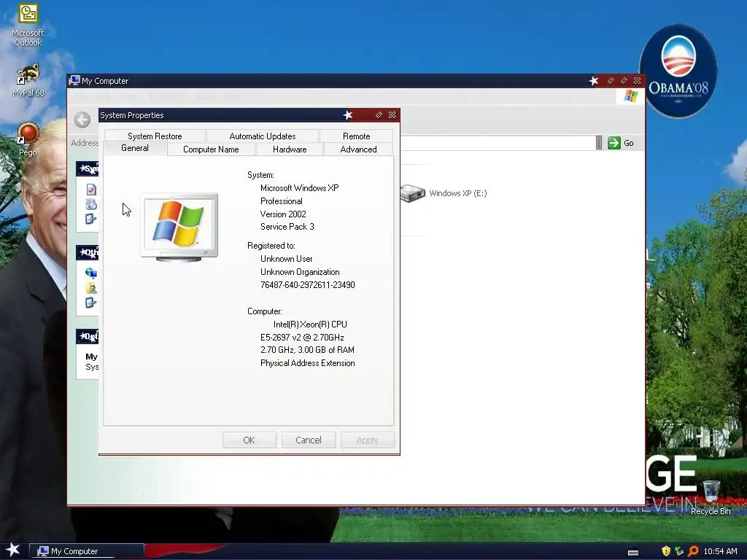
Task: Select the Windows XP (E:) drive
Action: tap(444, 192)
